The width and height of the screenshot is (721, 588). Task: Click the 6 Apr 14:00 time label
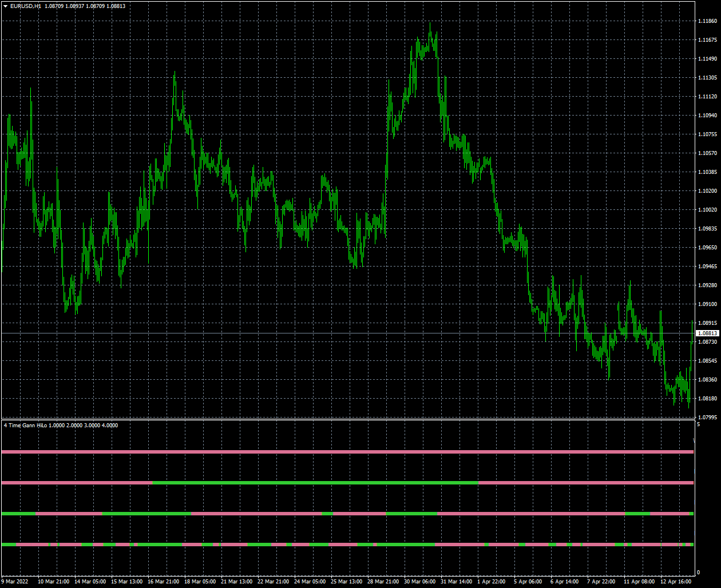tap(565, 582)
